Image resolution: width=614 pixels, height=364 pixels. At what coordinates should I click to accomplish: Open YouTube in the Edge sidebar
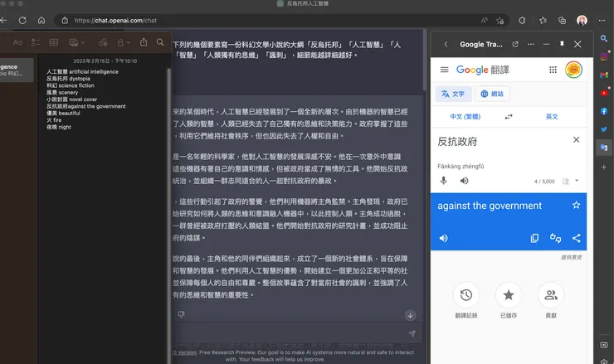click(x=604, y=93)
